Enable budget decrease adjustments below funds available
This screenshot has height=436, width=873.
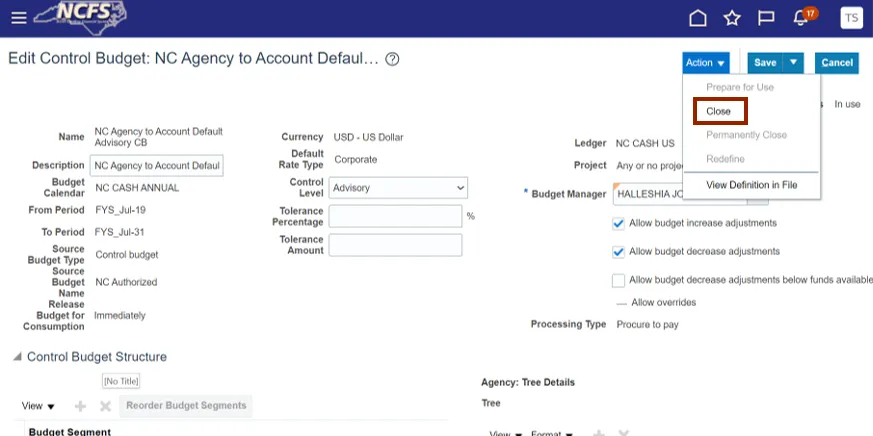618,280
